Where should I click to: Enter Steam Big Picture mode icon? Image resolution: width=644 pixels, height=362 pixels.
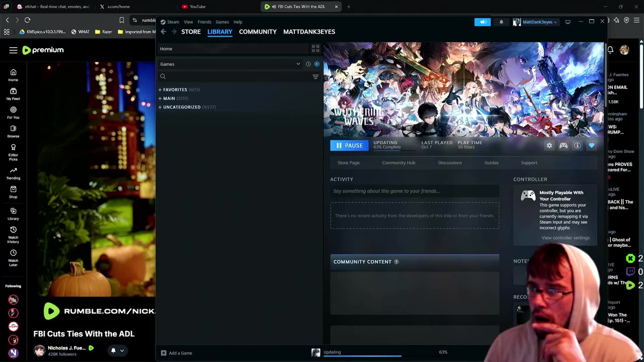(568, 22)
